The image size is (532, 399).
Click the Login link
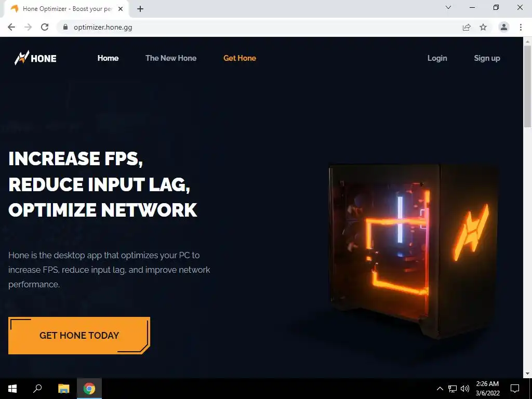pos(437,58)
